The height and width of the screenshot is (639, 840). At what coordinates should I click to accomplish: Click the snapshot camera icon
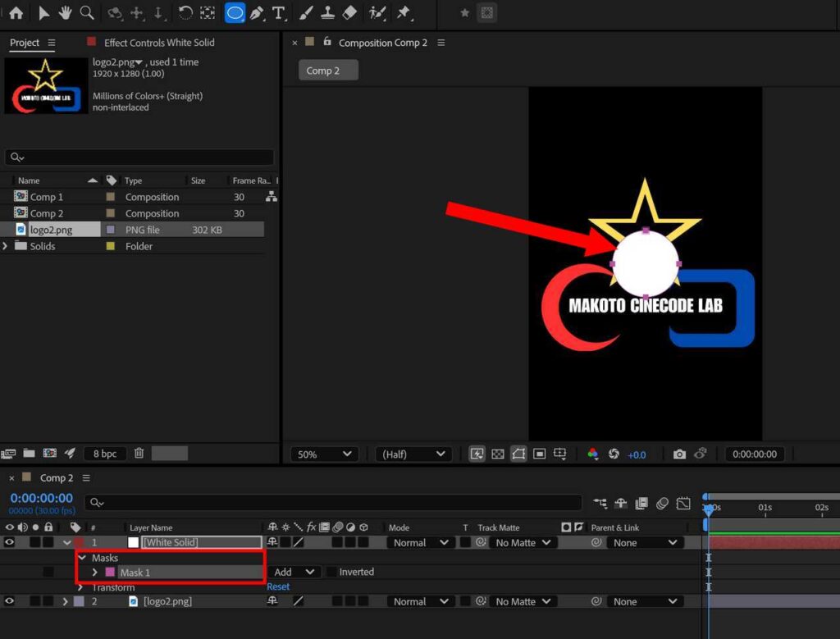679,454
